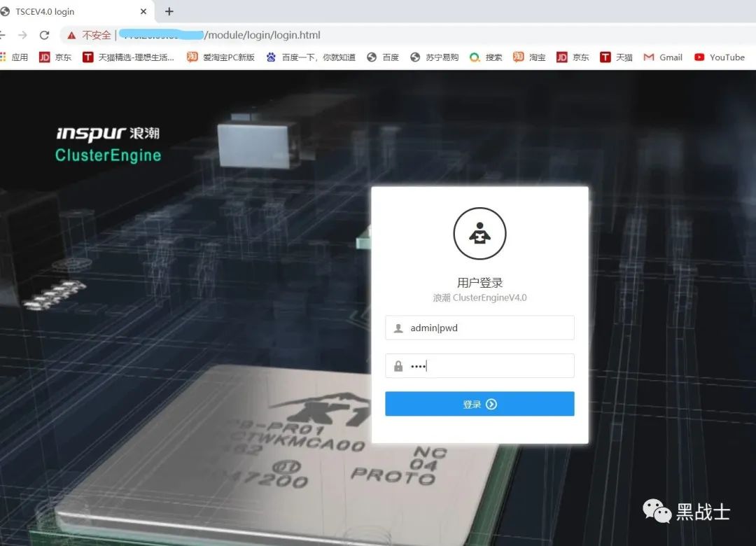This screenshot has width=756, height=546.
Task: Open the 天猫精选-理想生活 bookmark
Action: click(x=129, y=57)
